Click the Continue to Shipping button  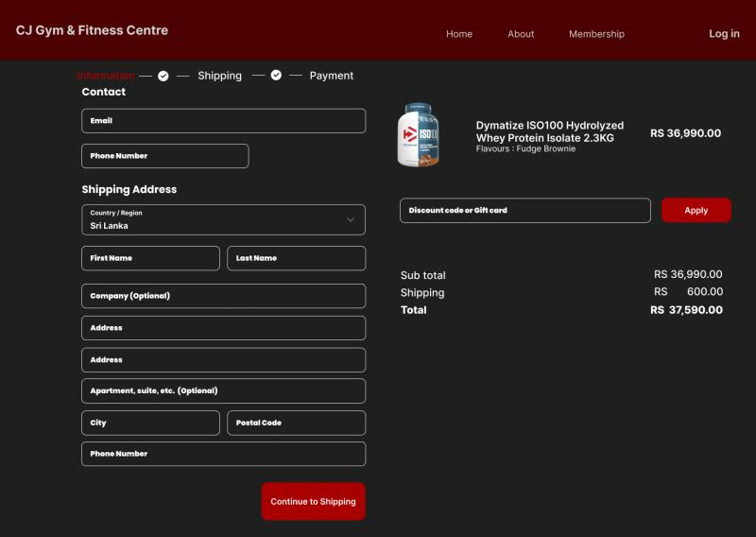pyautogui.click(x=313, y=501)
